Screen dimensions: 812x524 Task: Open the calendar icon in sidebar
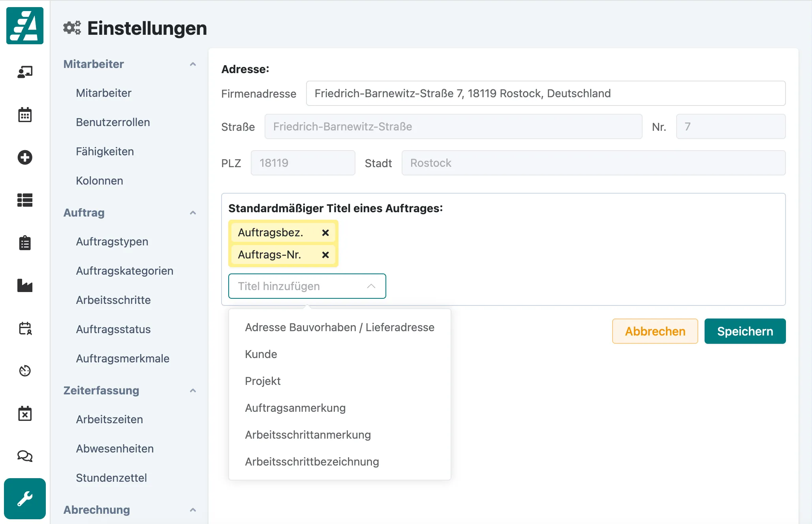[x=25, y=115]
